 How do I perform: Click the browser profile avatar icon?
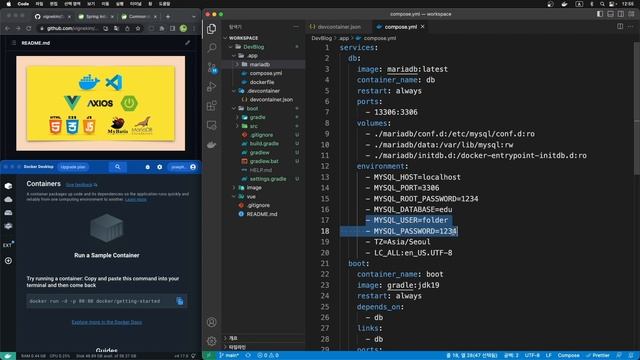(183, 28)
